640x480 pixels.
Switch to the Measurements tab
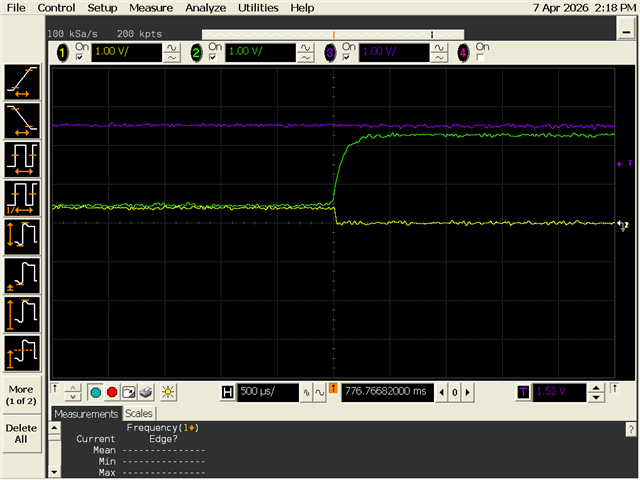pos(86,414)
